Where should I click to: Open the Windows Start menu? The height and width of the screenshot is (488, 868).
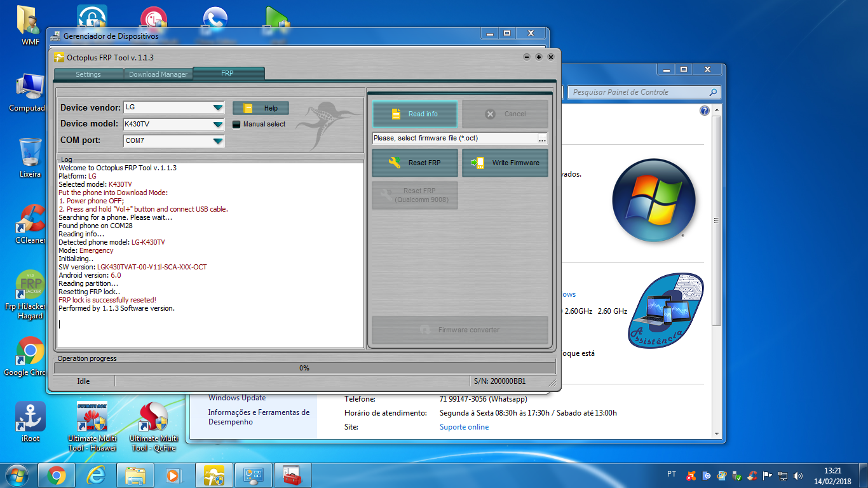pos(16,475)
